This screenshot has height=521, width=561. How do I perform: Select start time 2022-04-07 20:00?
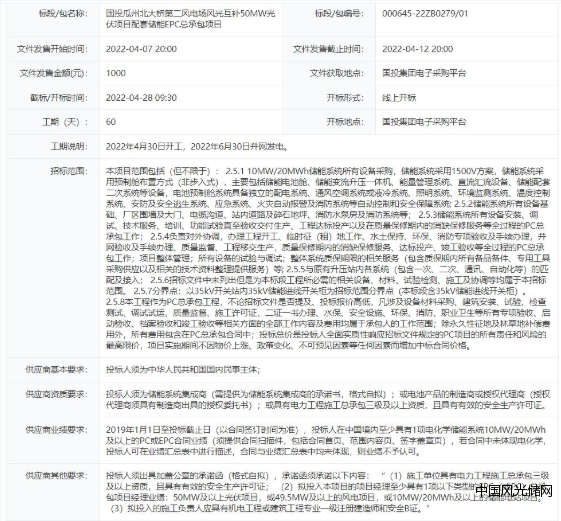click(x=141, y=49)
